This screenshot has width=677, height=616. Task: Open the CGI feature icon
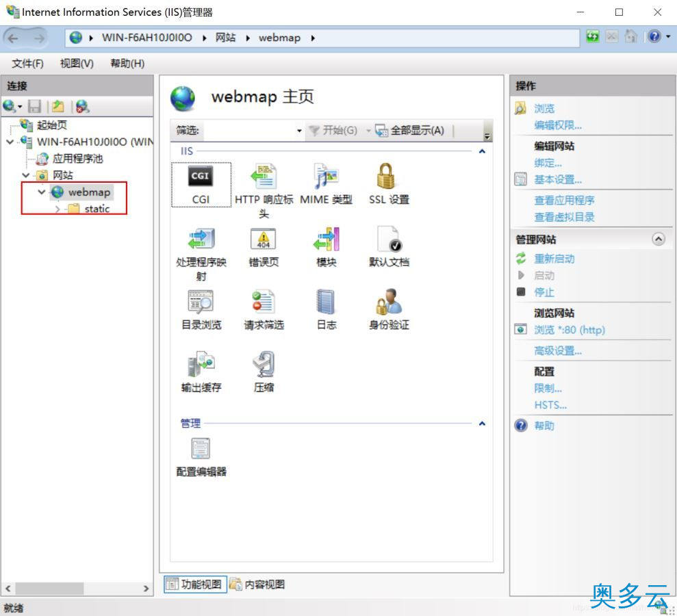click(201, 185)
